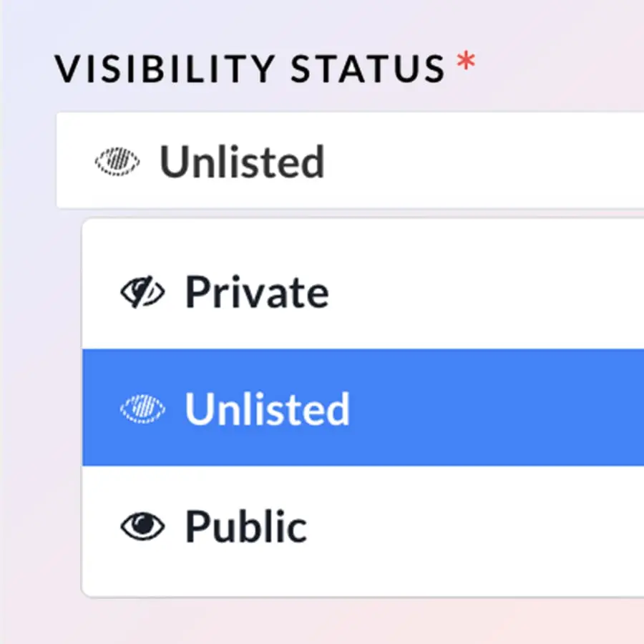The height and width of the screenshot is (644, 644).
Task: Click the red required asterisk
Action: [x=466, y=64]
